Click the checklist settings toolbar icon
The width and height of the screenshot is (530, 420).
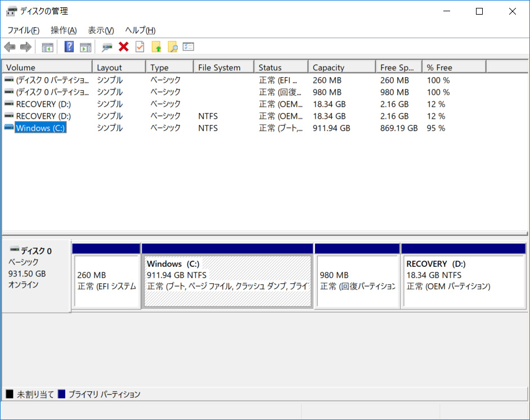pyautogui.click(x=188, y=47)
